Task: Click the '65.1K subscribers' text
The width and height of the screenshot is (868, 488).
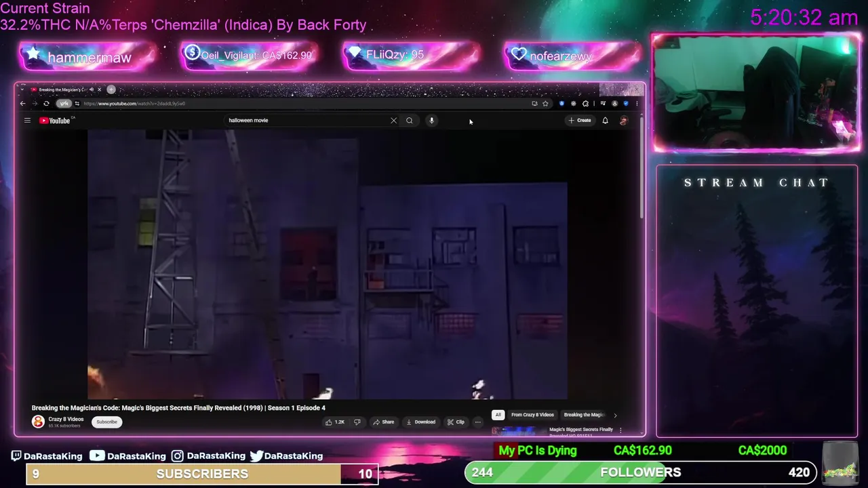Action: pos(64,426)
